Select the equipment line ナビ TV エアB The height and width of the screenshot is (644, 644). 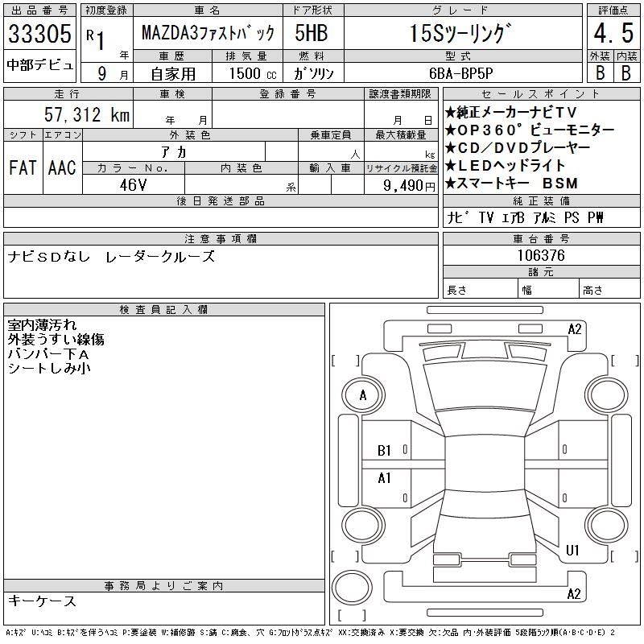(486, 217)
